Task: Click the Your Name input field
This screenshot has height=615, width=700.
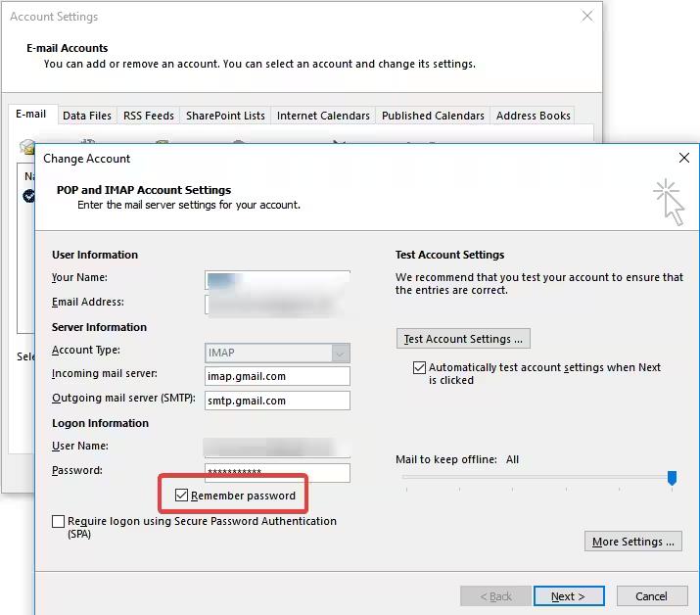Action: click(x=277, y=280)
